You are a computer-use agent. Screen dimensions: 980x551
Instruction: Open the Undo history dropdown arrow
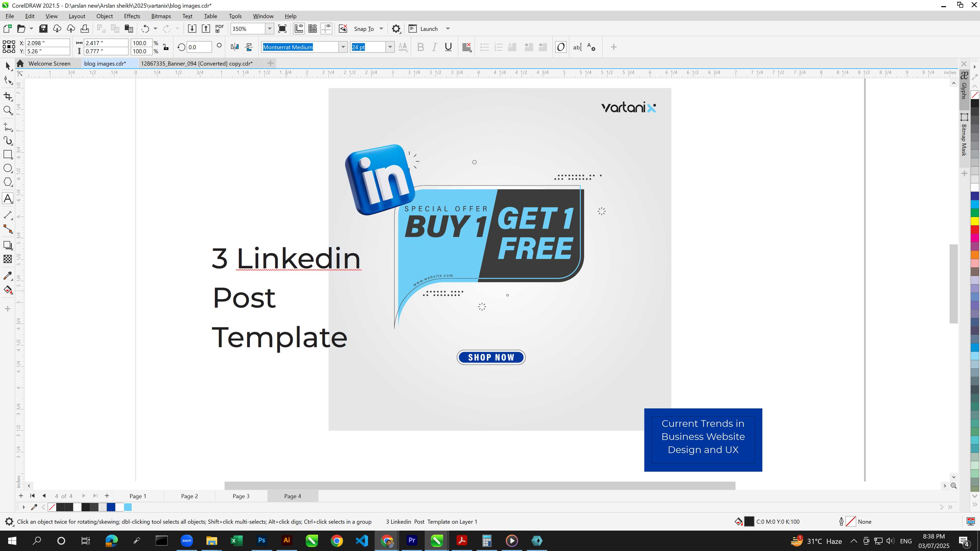point(155,29)
